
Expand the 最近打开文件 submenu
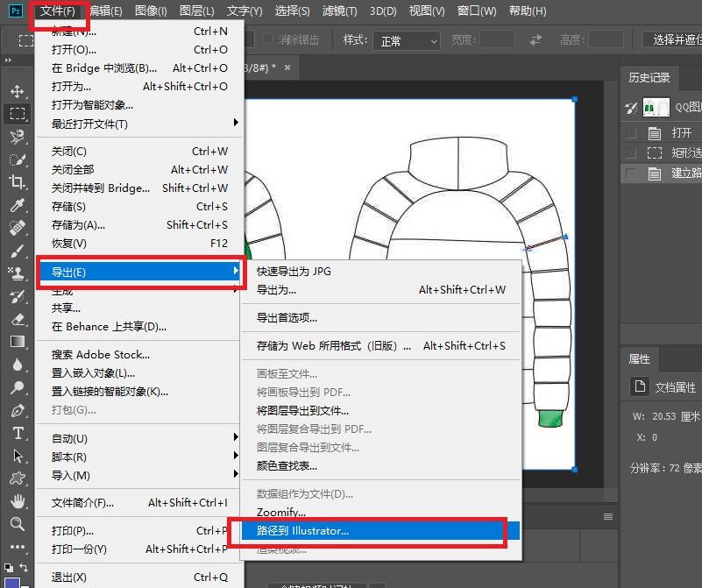click(x=140, y=124)
